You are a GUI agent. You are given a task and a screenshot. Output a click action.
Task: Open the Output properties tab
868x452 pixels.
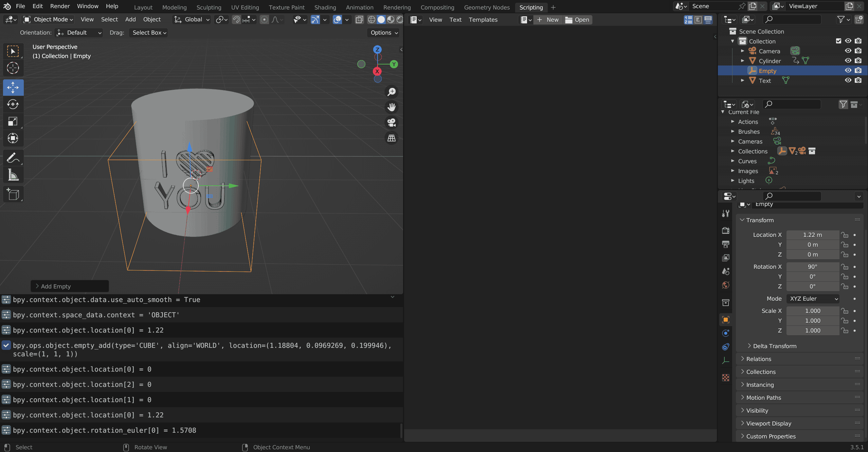point(726,244)
